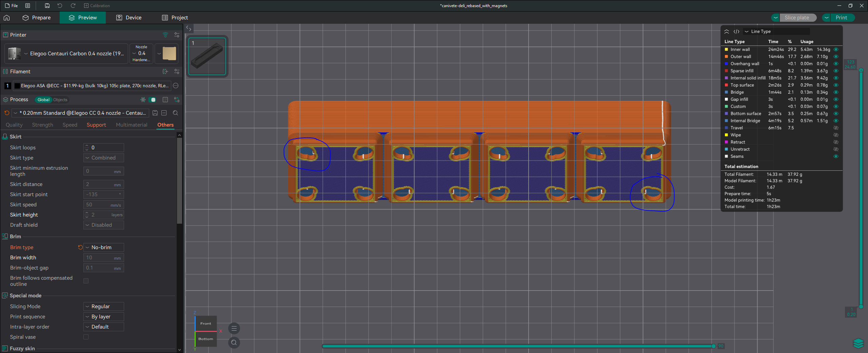The height and width of the screenshot is (353, 868).
Task: Enable Brim follows compensated outline checkbox
Action: (x=86, y=281)
